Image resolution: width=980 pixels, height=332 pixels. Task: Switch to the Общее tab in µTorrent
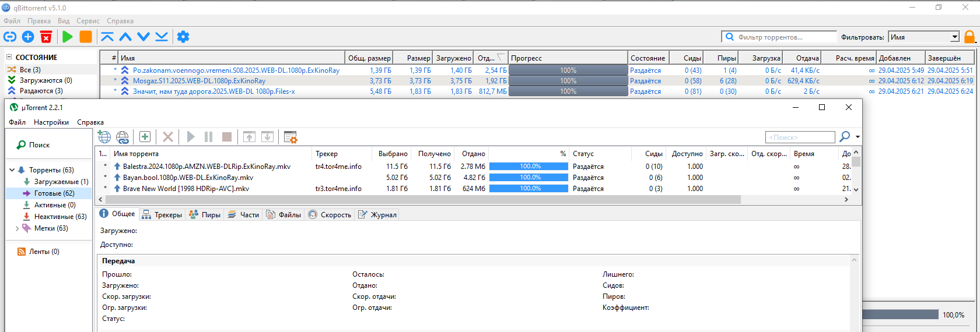pyautogui.click(x=117, y=214)
